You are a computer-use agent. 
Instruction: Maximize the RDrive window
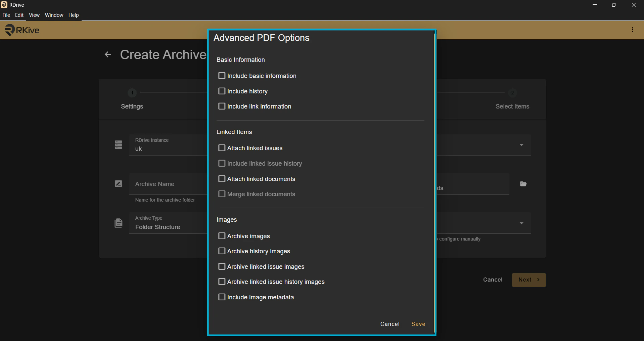coord(614,5)
